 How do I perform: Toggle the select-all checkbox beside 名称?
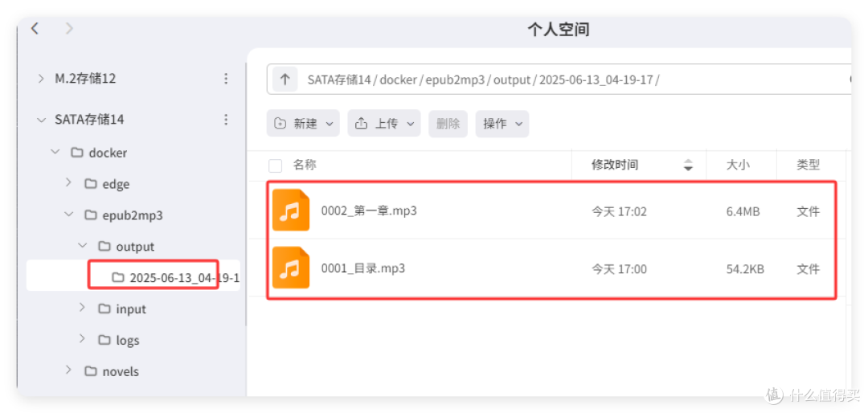coord(275,166)
